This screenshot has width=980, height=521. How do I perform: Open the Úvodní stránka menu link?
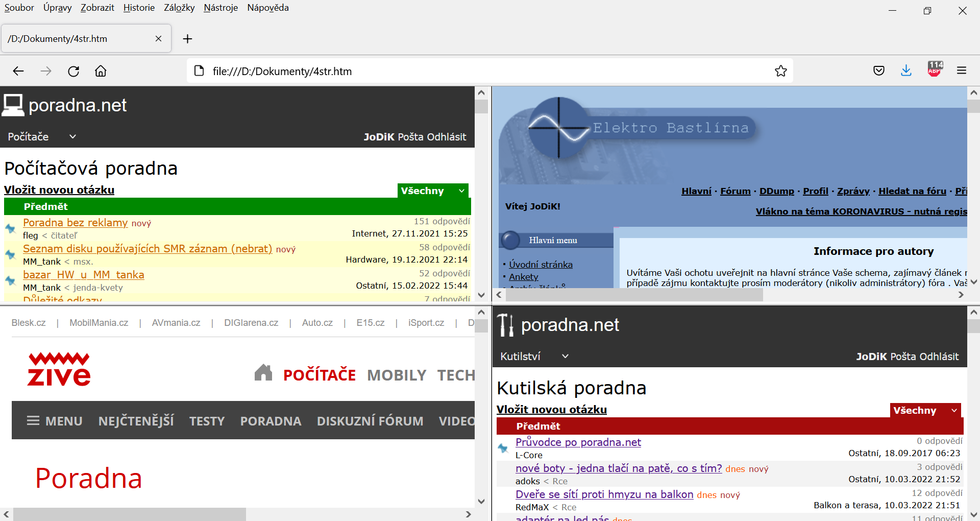pos(541,265)
